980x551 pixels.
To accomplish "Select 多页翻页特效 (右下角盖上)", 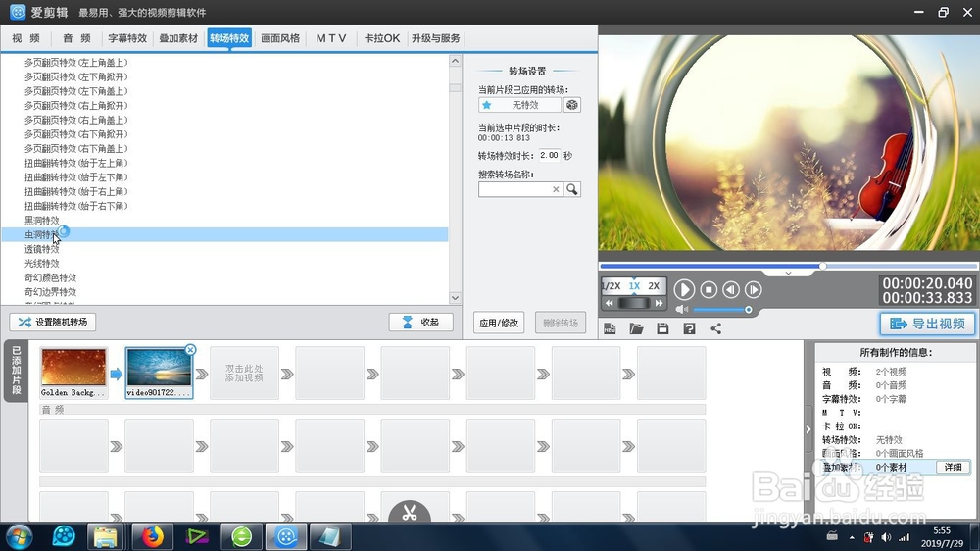I will pos(76,148).
